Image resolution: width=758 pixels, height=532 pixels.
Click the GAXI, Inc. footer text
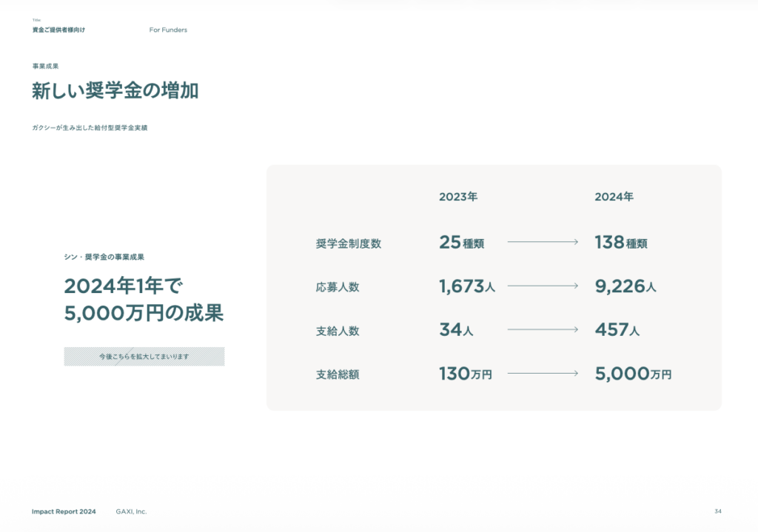pyautogui.click(x=131, y=511)
